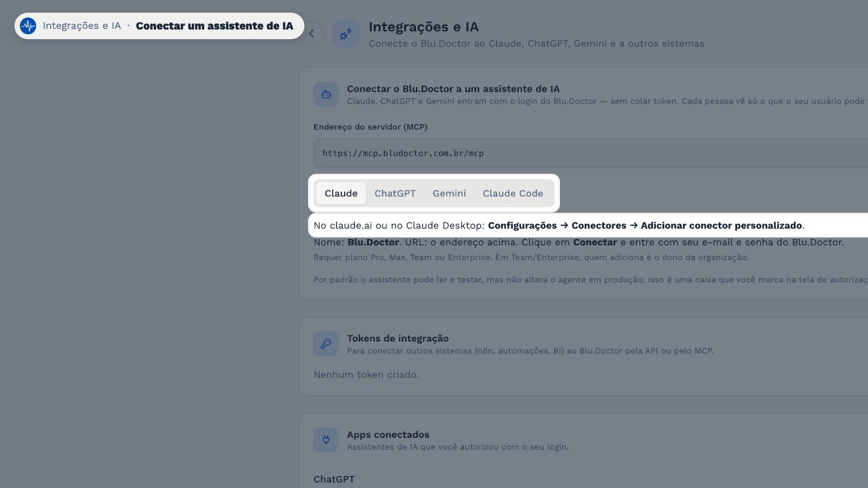
Task: Click the plug icon for Apps conectados
Action: 326,440
